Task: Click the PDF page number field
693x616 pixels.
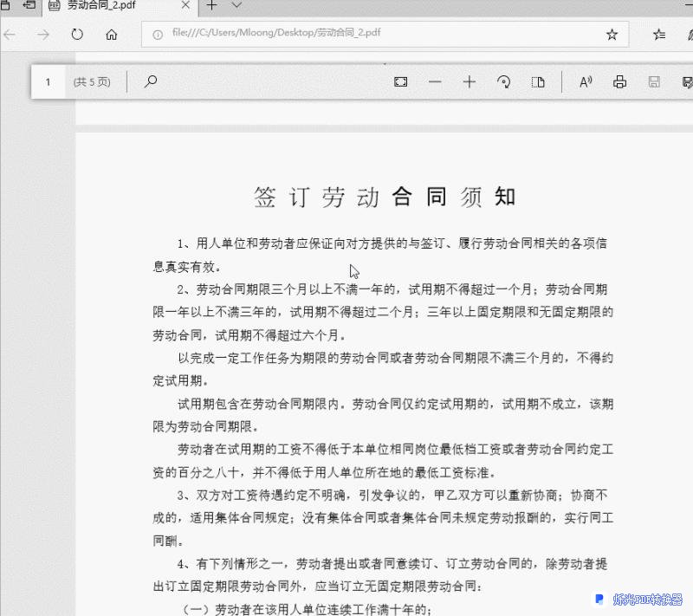Action: pyautogui.click(x=49, y=82)
